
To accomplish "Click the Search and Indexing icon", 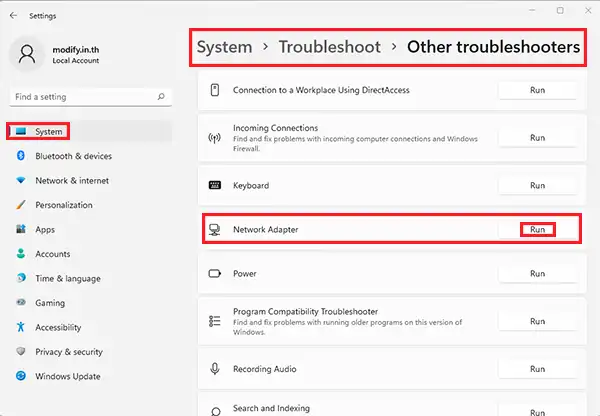I will (215, 412).
